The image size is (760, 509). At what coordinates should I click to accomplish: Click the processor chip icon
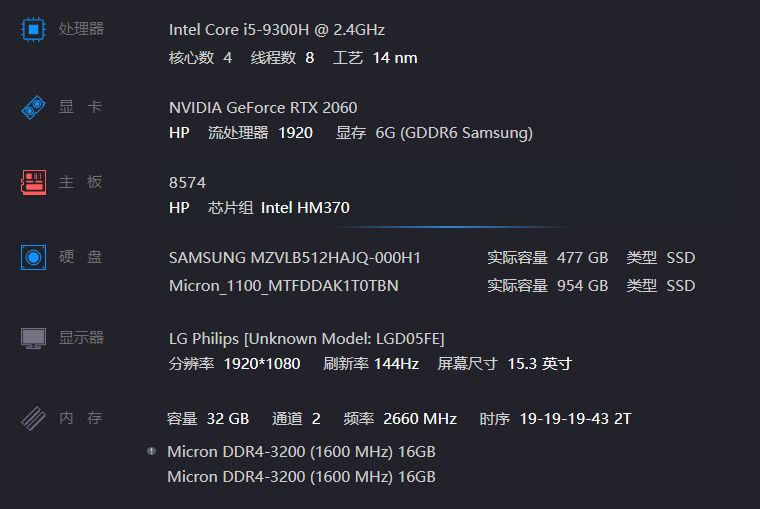point(33,30)
